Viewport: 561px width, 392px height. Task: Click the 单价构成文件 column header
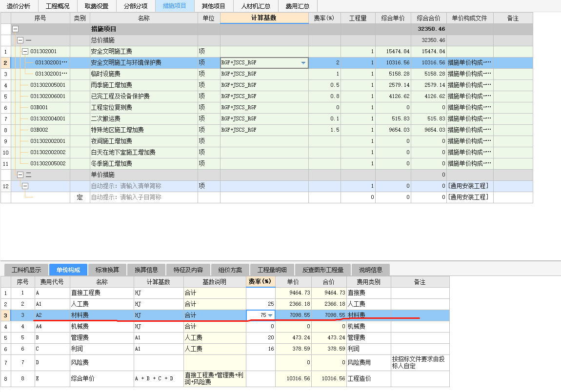click(470, 18)
